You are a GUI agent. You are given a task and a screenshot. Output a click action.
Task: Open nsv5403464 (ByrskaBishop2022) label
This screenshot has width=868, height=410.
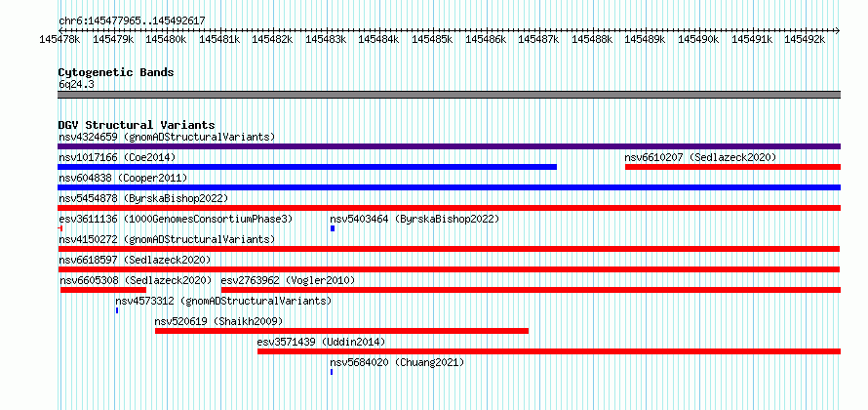(414, 220)
